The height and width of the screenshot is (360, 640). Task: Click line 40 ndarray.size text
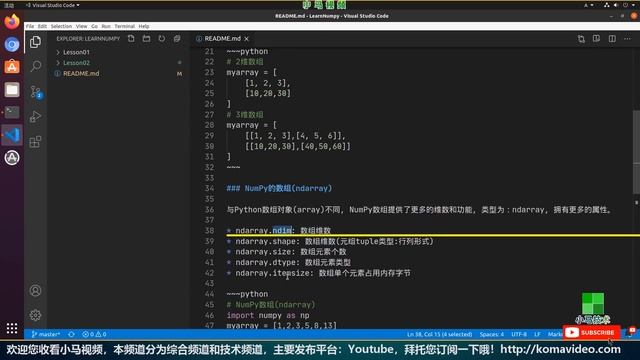coord(291,252)
